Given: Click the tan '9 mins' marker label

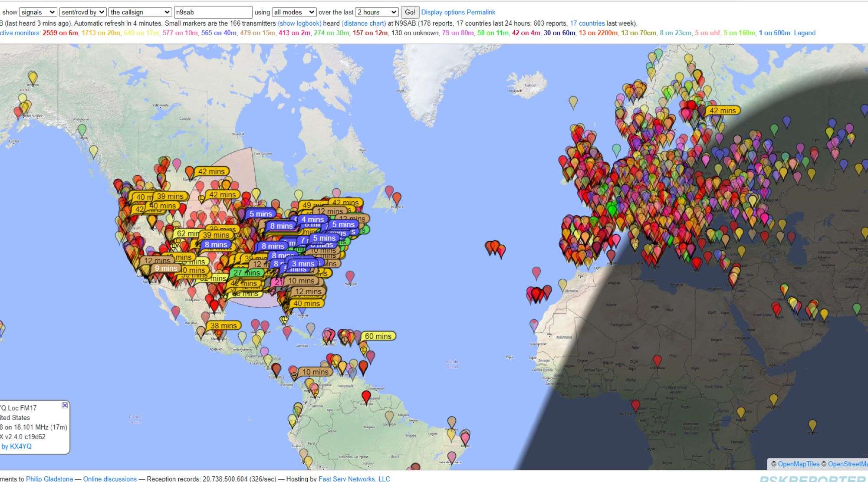Looking at the screenshot, I should click(x=166, y=269).
